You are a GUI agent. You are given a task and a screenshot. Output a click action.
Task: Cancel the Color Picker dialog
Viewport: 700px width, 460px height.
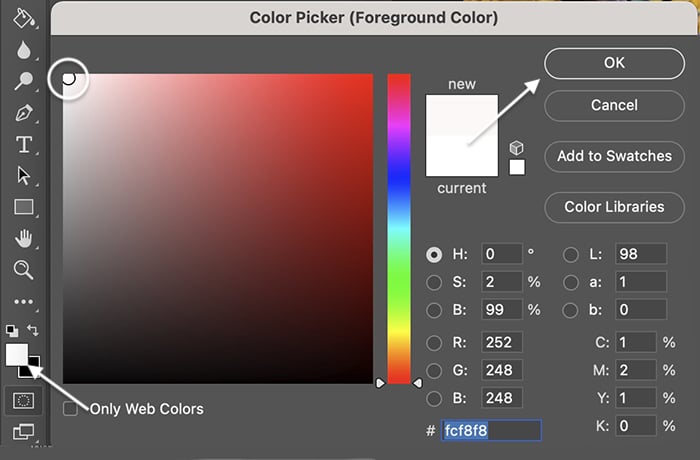pos(614,105)
